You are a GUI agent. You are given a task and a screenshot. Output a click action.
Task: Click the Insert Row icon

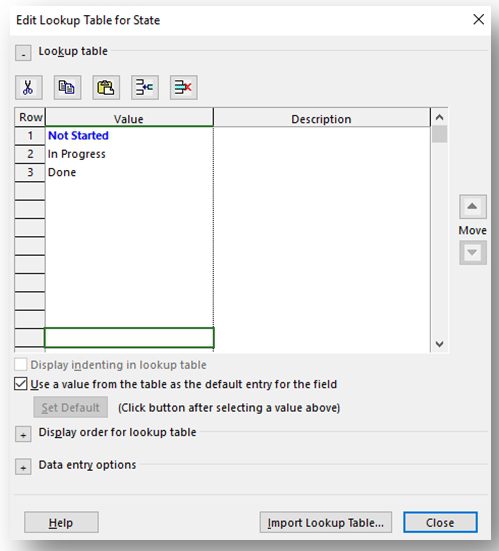coord(144,87)
